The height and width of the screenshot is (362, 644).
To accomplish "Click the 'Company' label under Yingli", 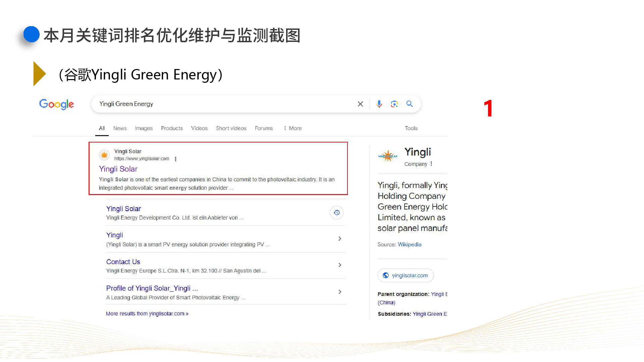I will (x=416, y=164).
